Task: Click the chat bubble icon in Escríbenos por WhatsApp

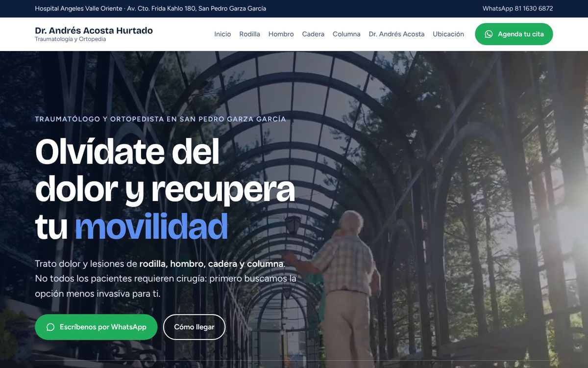Action: pos(50,327)
